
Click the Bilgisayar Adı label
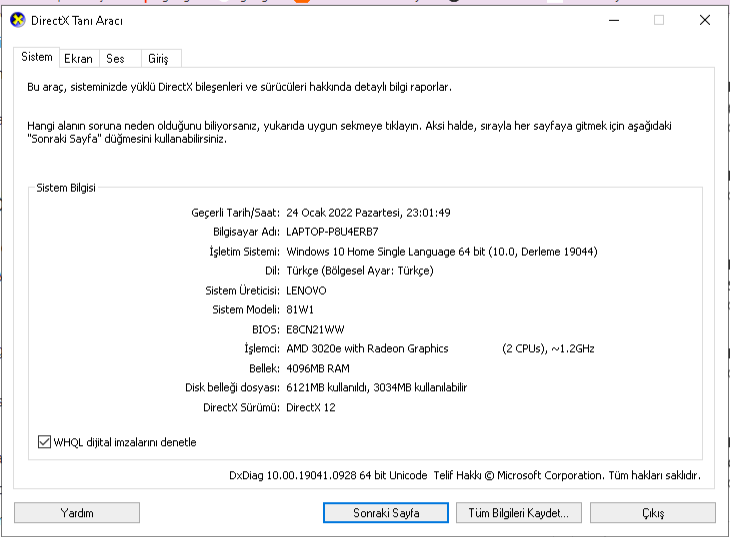[246, 232]
